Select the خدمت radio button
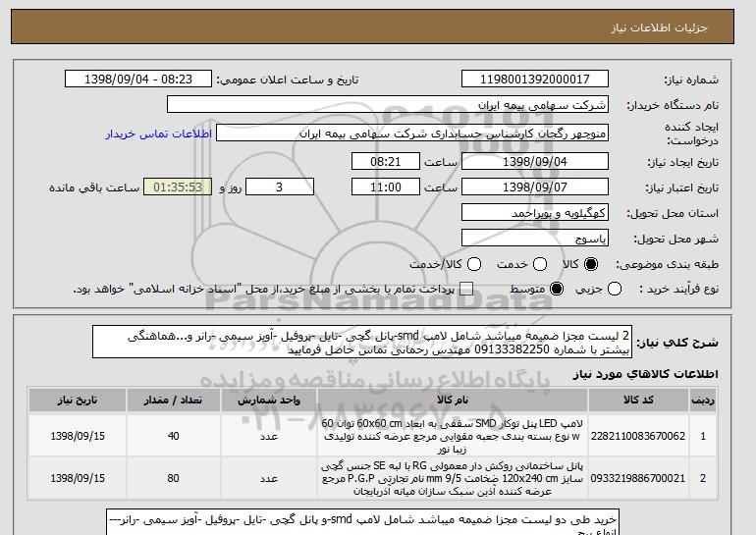Screen dimensions: 756x535 point(540,264)
